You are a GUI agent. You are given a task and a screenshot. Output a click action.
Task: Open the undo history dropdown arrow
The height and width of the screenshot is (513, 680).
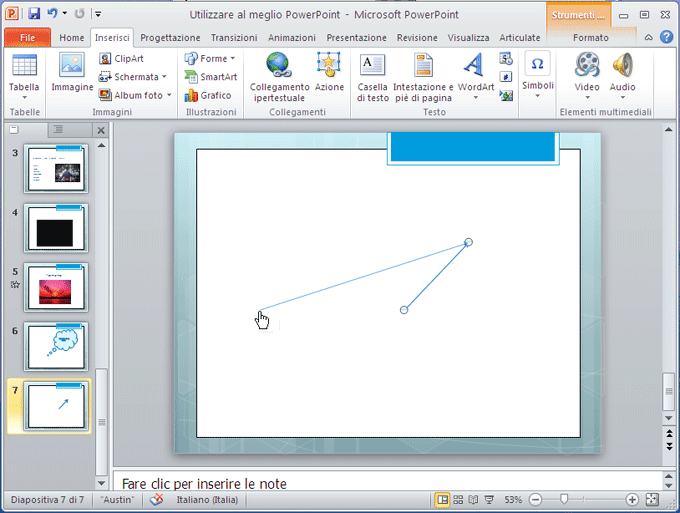[x=65, y=14]
